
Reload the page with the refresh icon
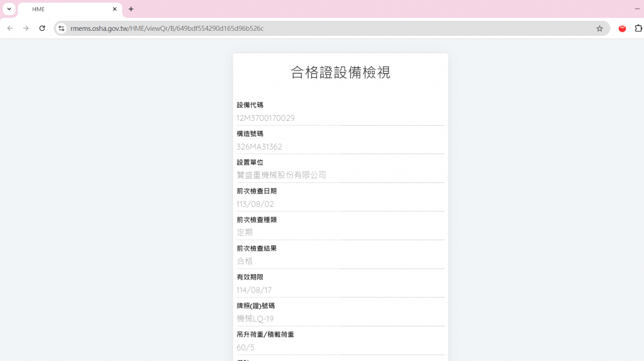pyautogui.click(x=42, y=28)
